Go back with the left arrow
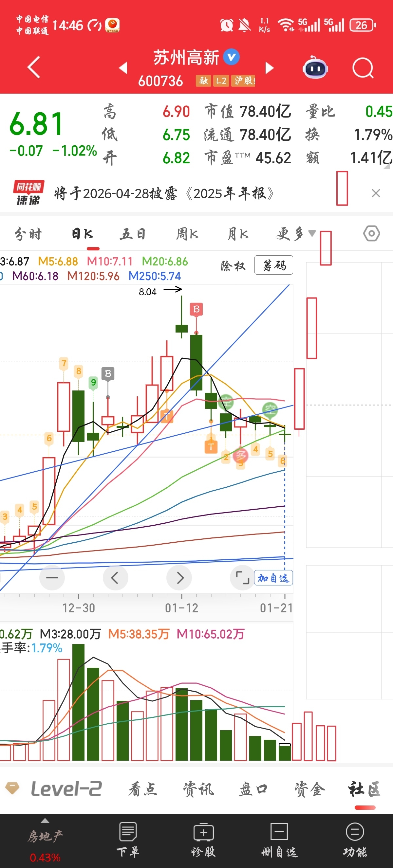393x868 pixels. coord(34,67)
